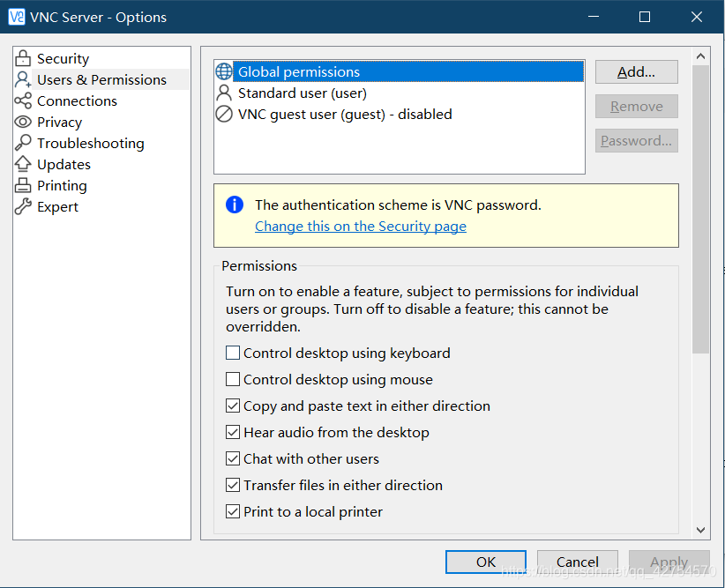725x588 pixels.
Task: Confirm with the OK button
Action: 486,562
